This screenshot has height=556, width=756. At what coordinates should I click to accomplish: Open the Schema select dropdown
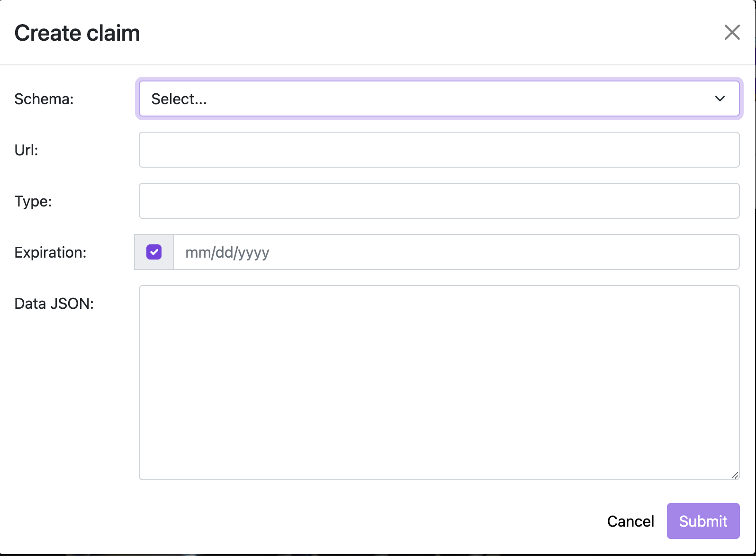click(439, 99)
